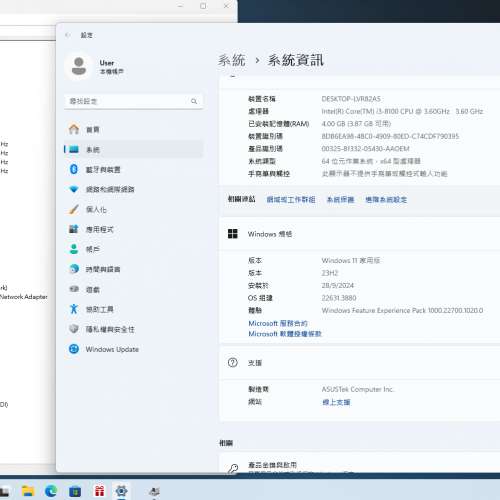This screenshot has width=500, height=500.
Task: Click the version value 23H2
Action: [330, 273]
